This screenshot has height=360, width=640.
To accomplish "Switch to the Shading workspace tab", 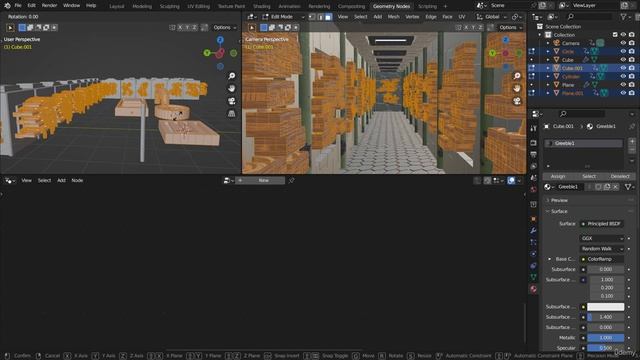I will click(262, 6).
